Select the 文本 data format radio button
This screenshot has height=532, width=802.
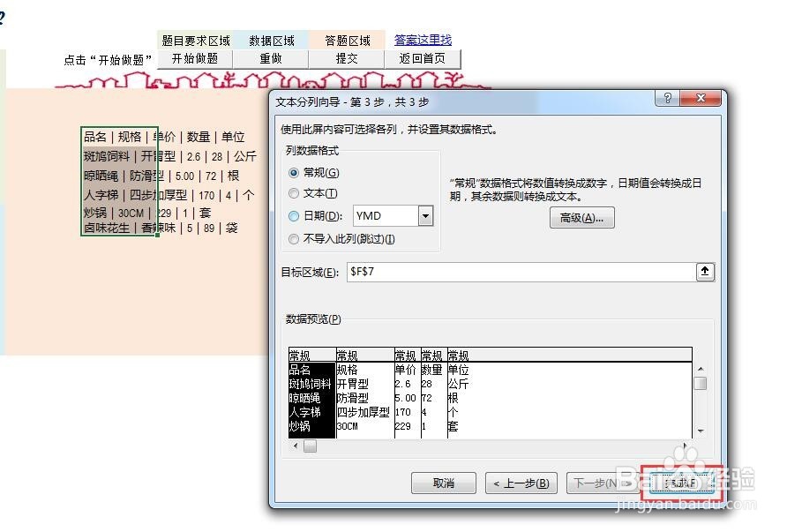(x=292, y=193)
